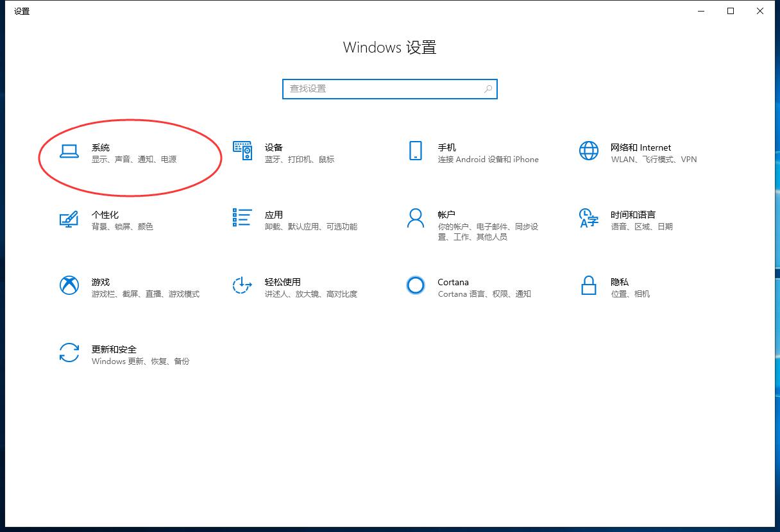Open the 应用 settings title

[274, 215]
